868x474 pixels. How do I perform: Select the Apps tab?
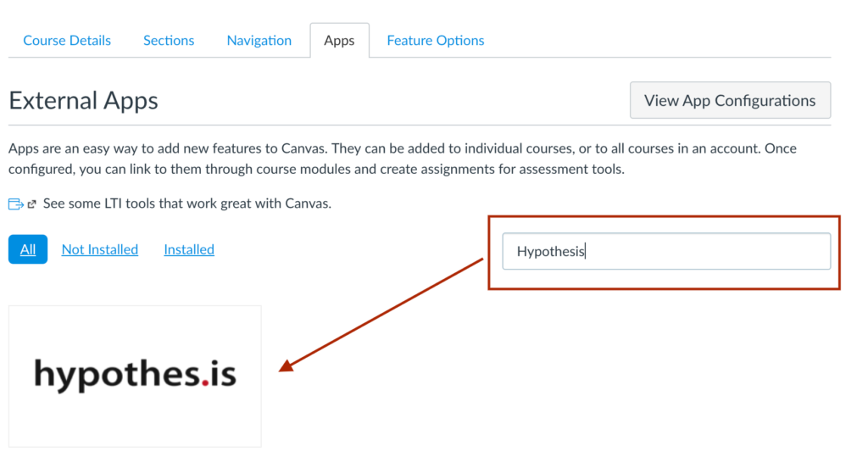pos(339,41)
